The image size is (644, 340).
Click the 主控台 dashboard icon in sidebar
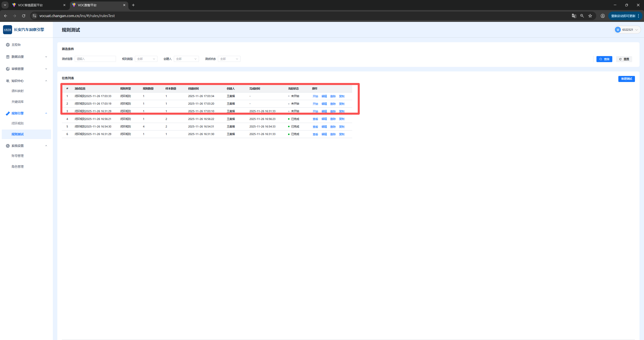8,45
